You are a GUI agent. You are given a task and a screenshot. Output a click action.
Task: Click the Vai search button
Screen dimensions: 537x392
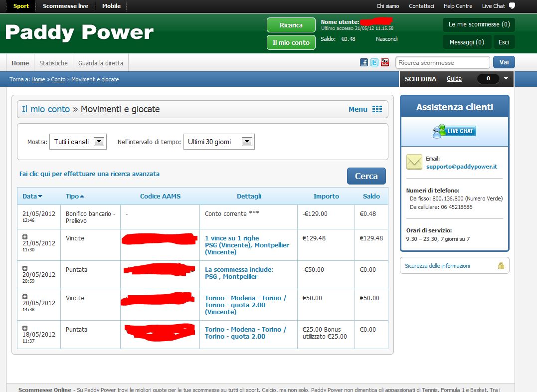[504, 62]
